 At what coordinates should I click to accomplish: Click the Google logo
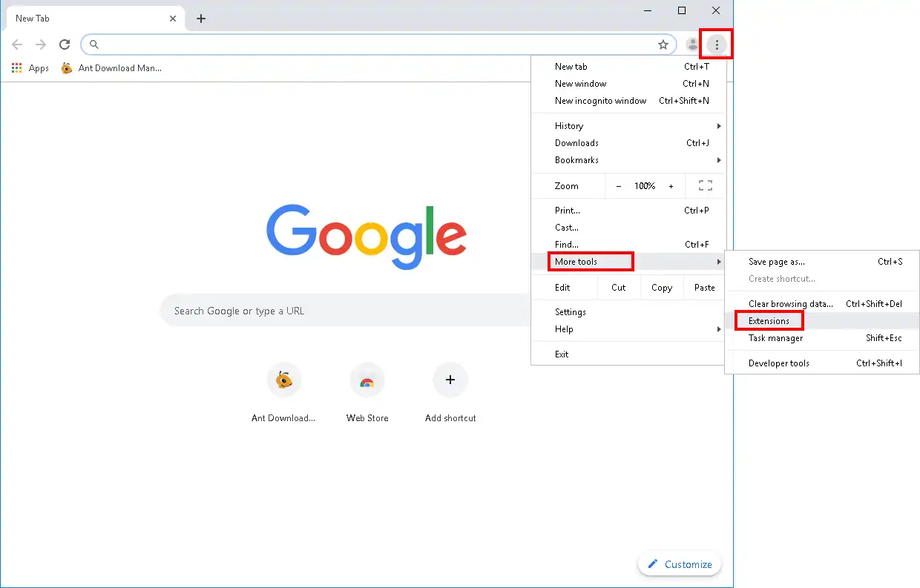[367, 236]
